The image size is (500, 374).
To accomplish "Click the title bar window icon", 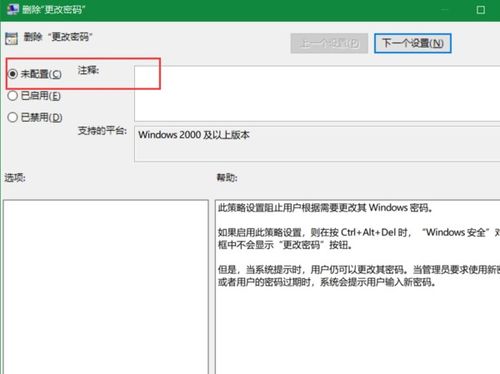I will (13, 9).
